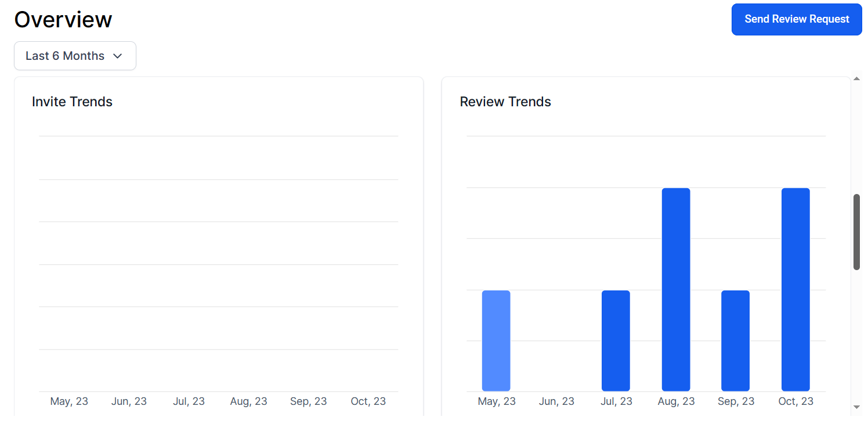Click the Oct, 23 label on Invite Trends axis
This screenshot has width=868, height=431.
pos(368,401)
